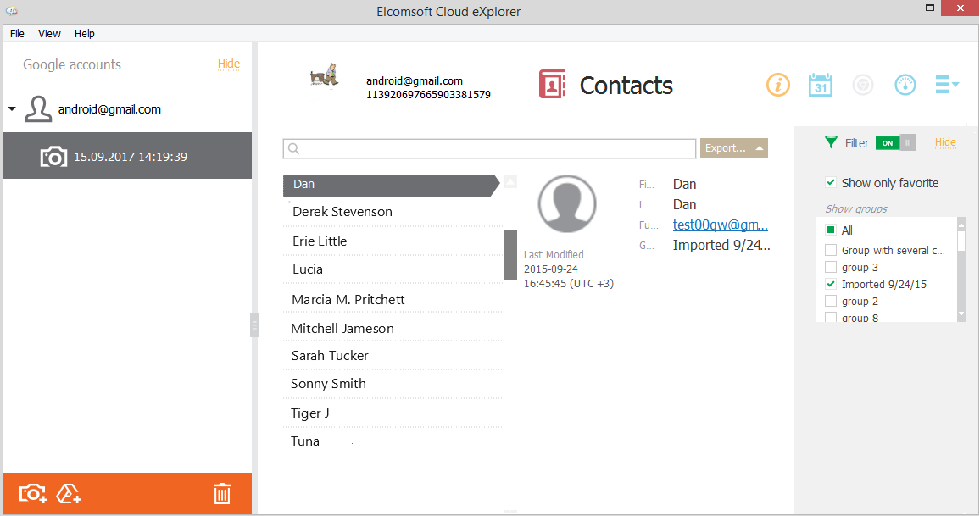
Task: Open the test00qw@gm... email link
Action: click(720, 225)
